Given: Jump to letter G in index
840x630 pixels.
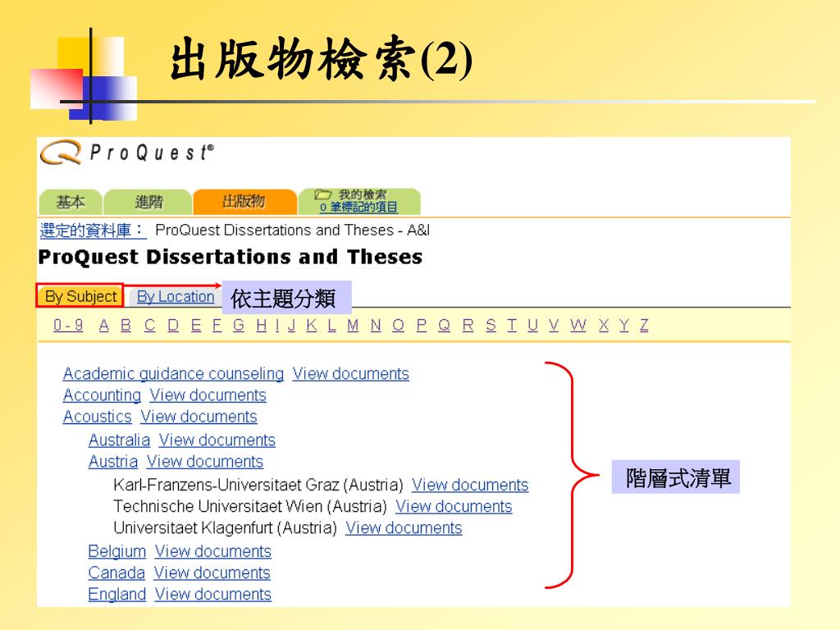Looking at the screenshot, I should [x=239, y=325].
